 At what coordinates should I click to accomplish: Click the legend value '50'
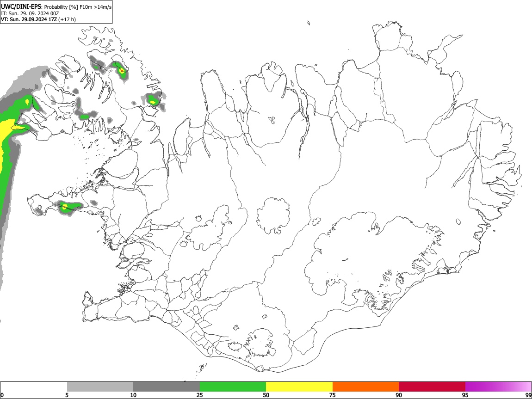click(266, 395)
